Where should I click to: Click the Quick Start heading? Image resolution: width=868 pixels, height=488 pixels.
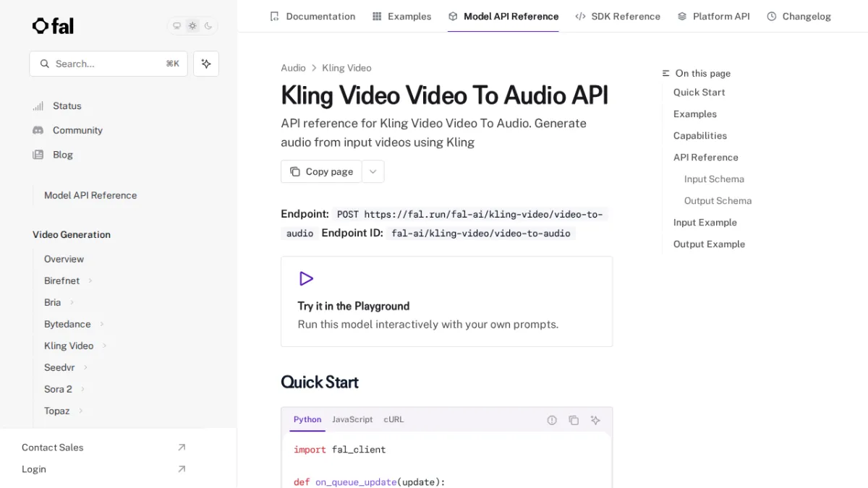click(320, 382)
